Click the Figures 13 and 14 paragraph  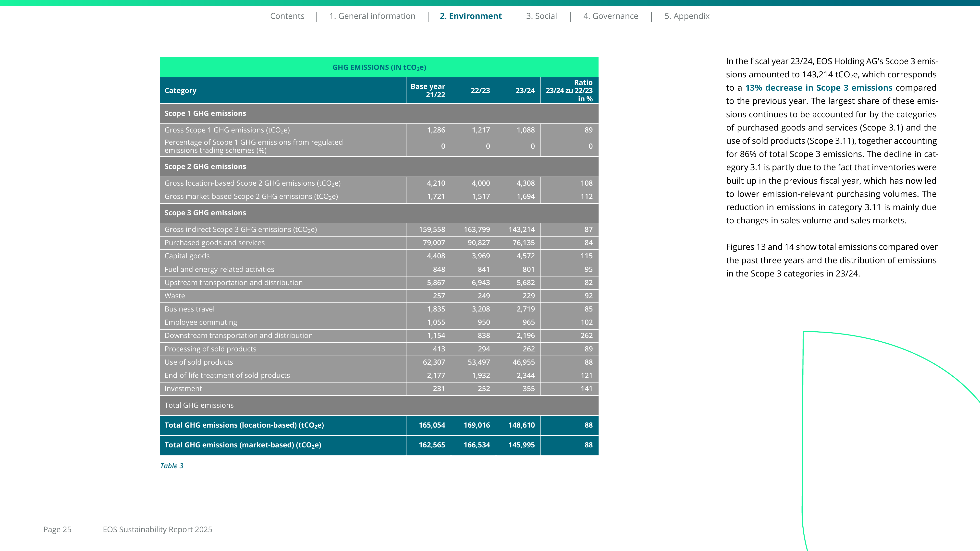coord(832,261)
